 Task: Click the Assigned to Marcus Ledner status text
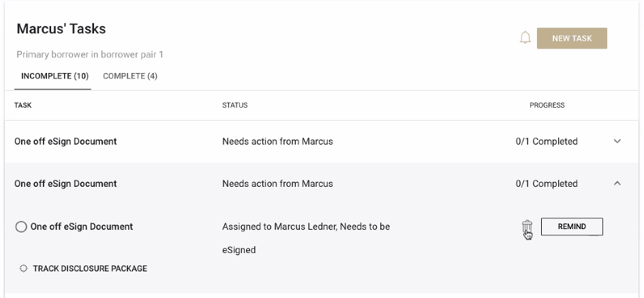coord(306,226)
